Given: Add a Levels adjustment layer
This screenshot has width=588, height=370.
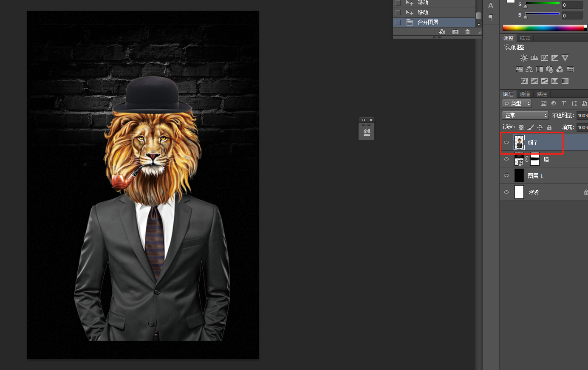Looking at the screenshot, I should (x=534, y=58).
